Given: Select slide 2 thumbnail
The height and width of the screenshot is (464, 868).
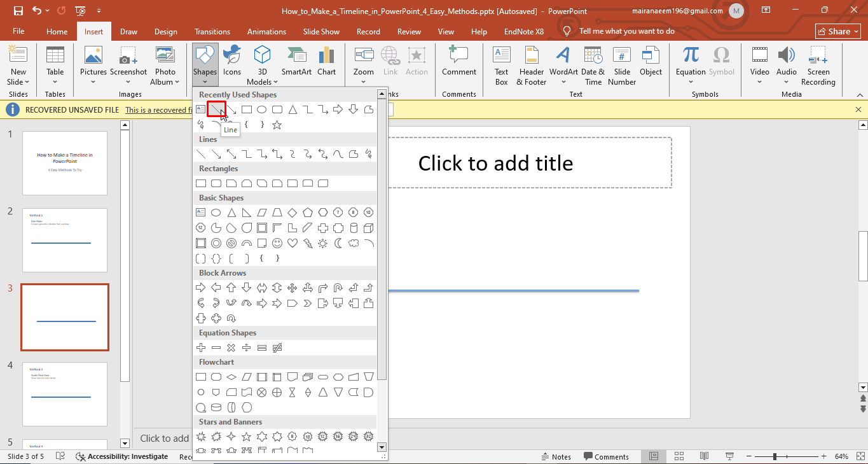Looking at the screenshot, I should click(65, 240).
